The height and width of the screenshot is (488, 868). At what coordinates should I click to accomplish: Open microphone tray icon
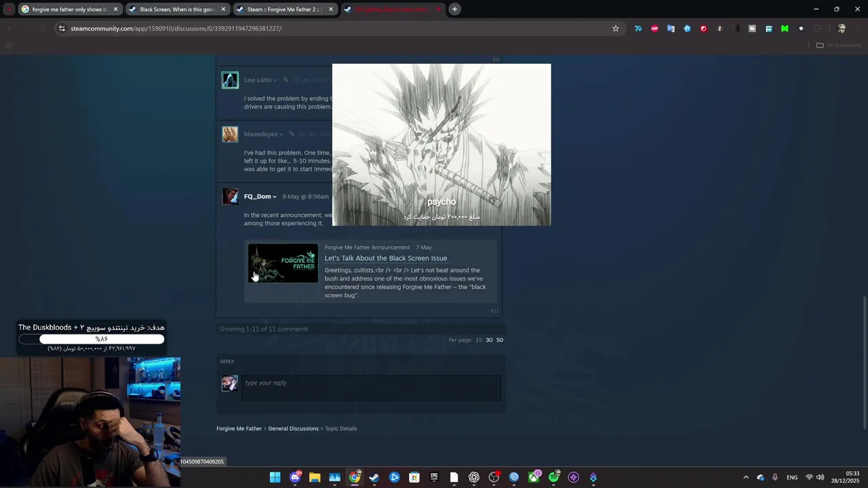(775, 477)
